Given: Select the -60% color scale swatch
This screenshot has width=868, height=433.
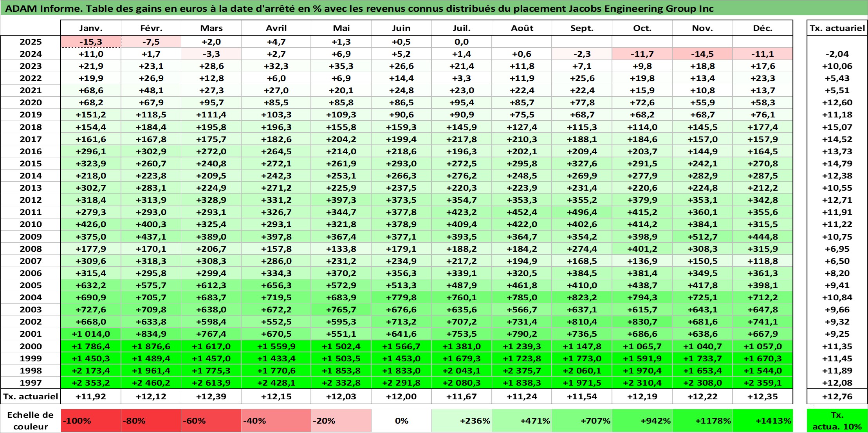Looking at the screenshot, I should pos(211,420).
